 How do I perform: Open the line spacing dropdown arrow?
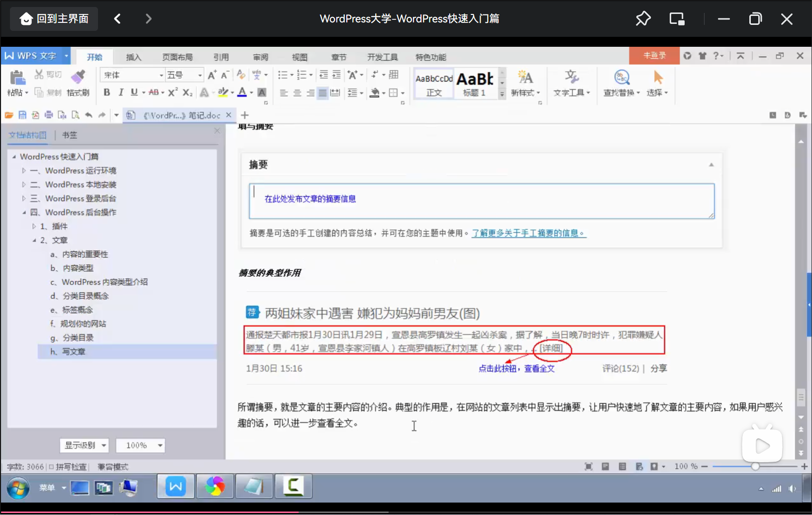(361, 93)
